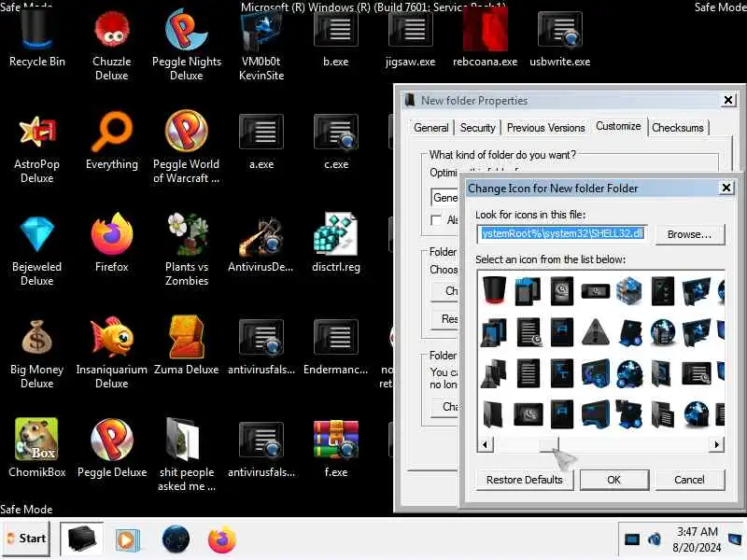Viewport: 747px width, 560px height.
Task: Open the clock showing 3:47 AM
Action: point(697,539)
